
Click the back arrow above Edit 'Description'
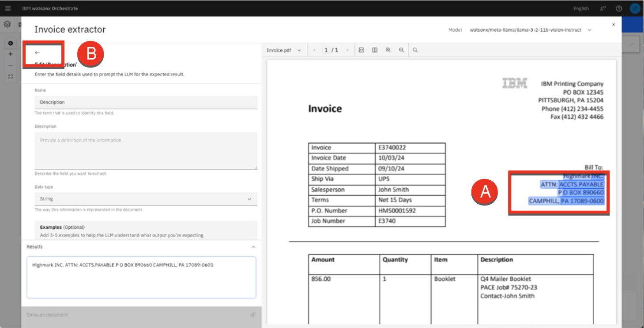click(x=37, y=52)
